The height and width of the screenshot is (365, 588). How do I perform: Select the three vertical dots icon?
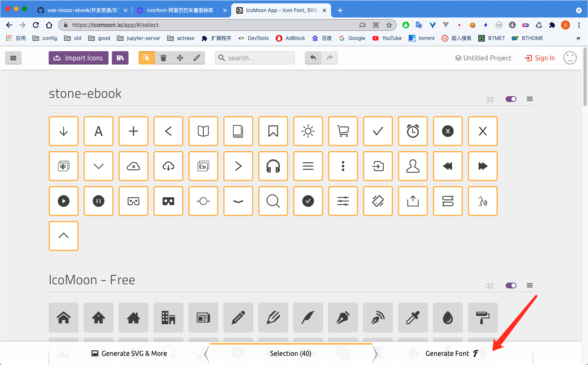coord(343,166)
